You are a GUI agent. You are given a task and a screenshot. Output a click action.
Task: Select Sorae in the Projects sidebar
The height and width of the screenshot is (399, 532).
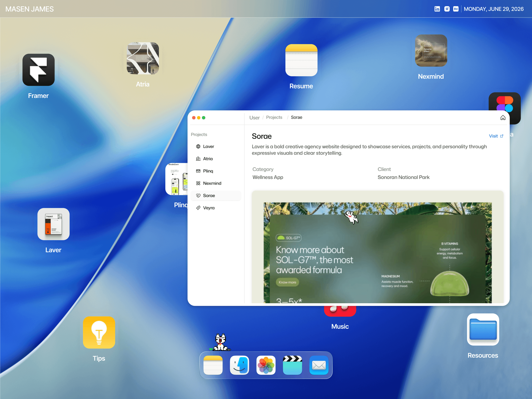pyautogui.click(x=216, y=196)
